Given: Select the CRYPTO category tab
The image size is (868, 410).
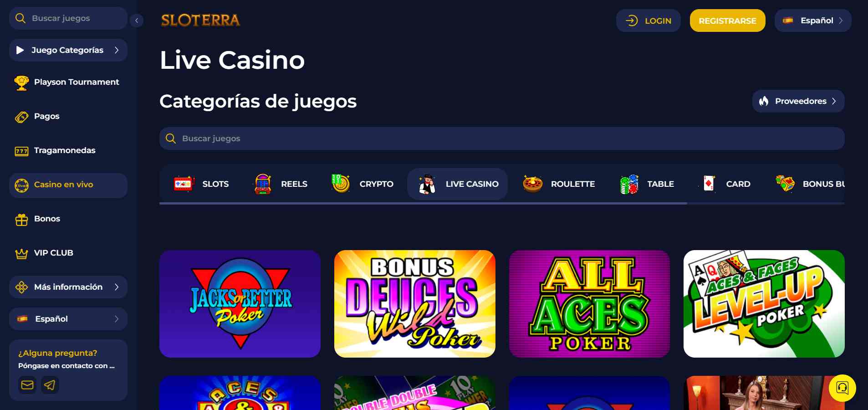Looking at the screenshot, I should (363, 184).
